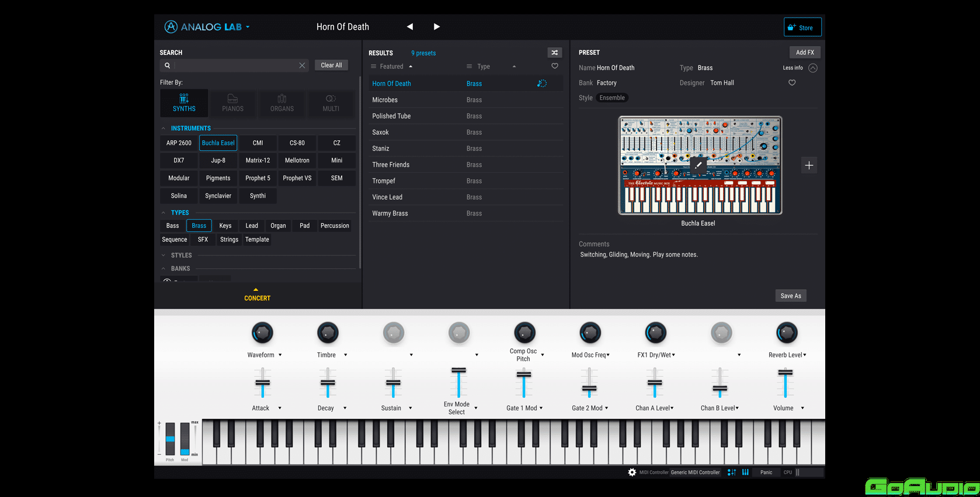Click the Buchla Easel instrument thumbnail
The width and height of the screenshot is (980, 497).
tap(700, 165)
